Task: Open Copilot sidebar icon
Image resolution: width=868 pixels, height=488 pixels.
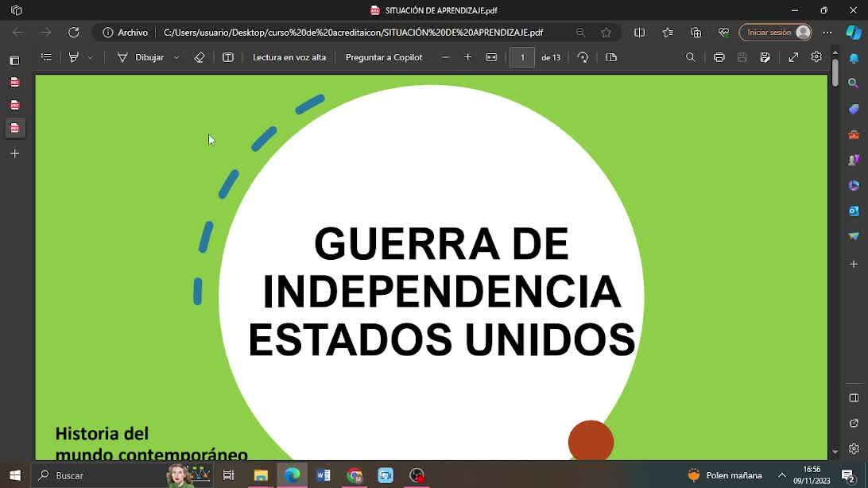Action: [854, 32]
